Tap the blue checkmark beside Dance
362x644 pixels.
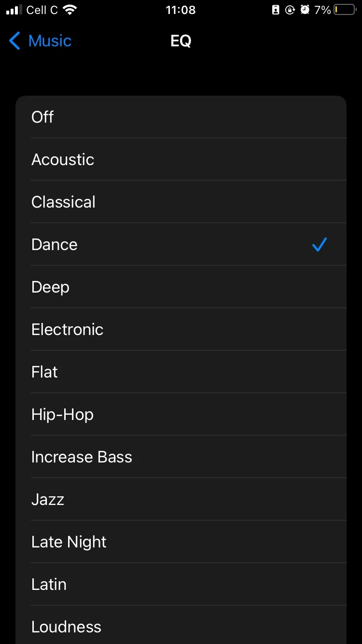tap(319, 245)
